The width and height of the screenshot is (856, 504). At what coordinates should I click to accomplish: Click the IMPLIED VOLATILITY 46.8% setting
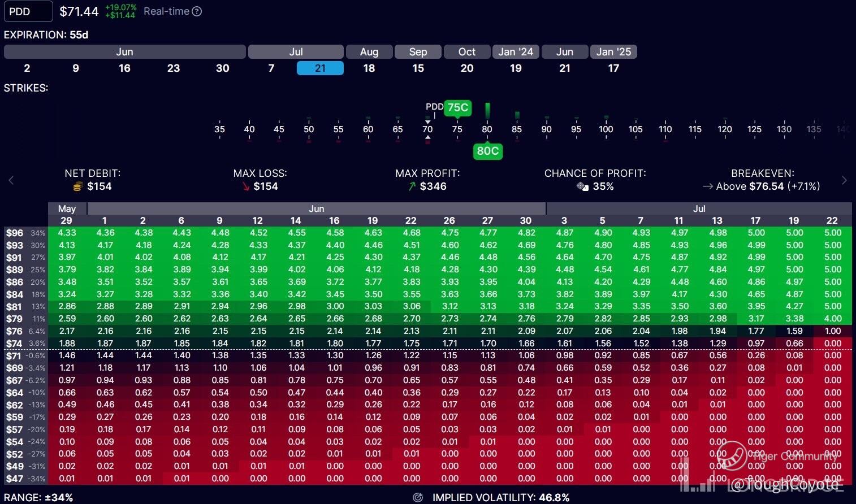point(501,498)
